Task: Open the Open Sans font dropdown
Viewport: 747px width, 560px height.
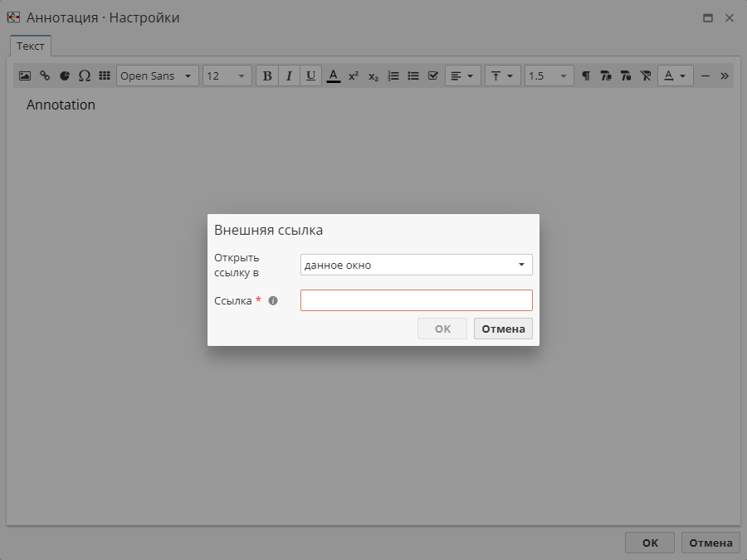Action: click(158, 75)
